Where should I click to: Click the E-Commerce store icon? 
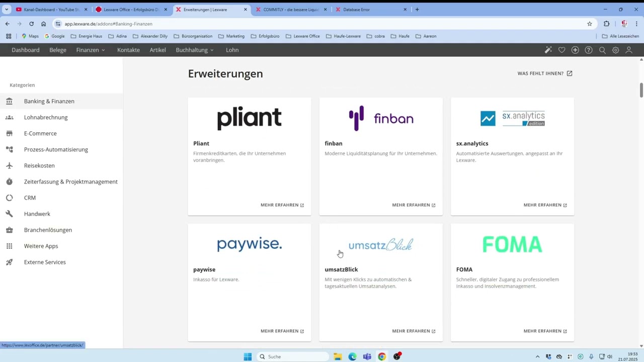(x=9, y=133)
